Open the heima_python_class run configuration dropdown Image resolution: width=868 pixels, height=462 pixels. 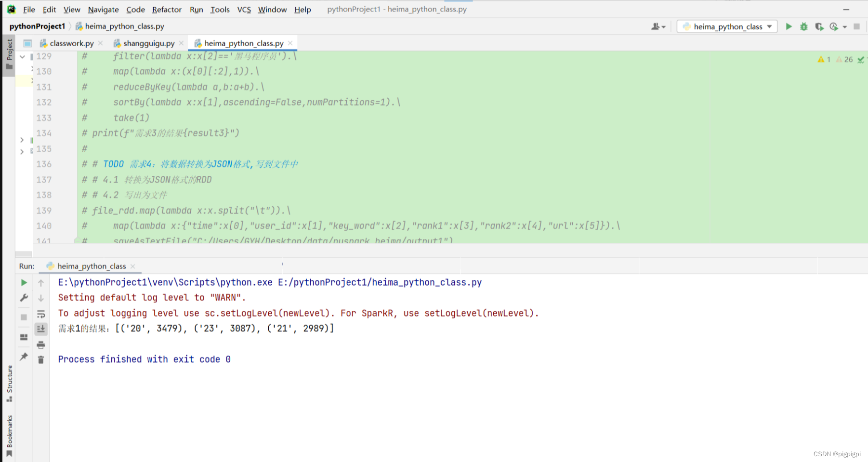[727, 26]
